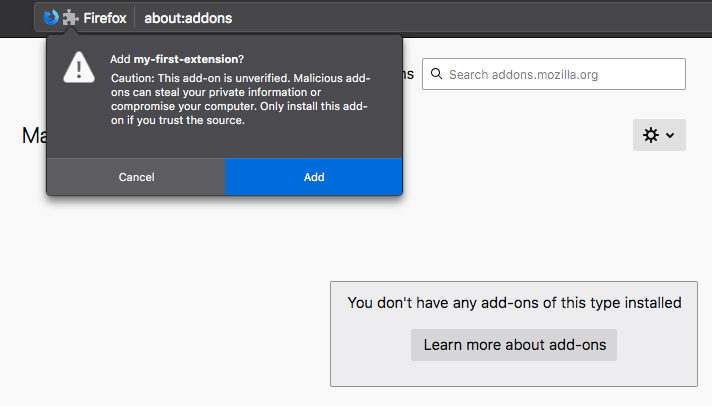Click the empty state panel below message button
Image resolution: width=712 pixels, height=406 pixels.
pyautogui.click(x=514, y=373)
